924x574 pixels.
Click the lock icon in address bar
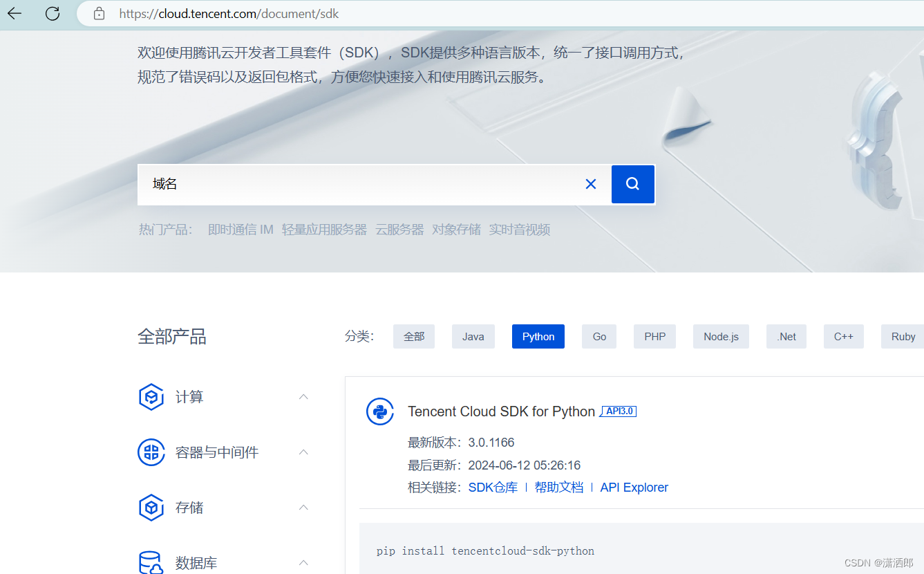(x=99, y=13)
